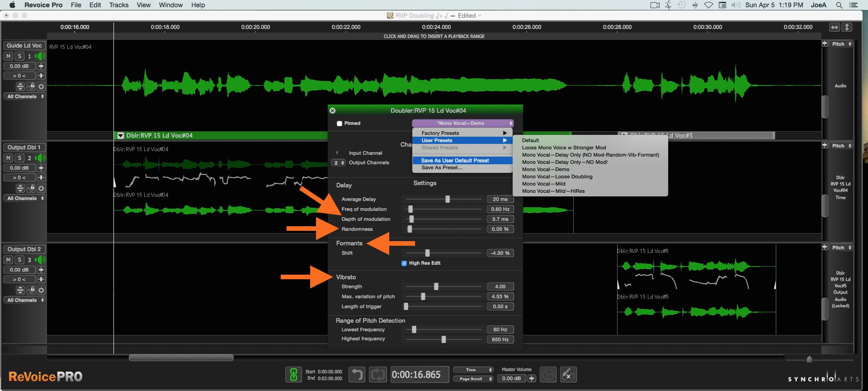
Task: Toggle Guide Ld Voc speaker icon
Action: pyautogui.click(x=40, y=56)
